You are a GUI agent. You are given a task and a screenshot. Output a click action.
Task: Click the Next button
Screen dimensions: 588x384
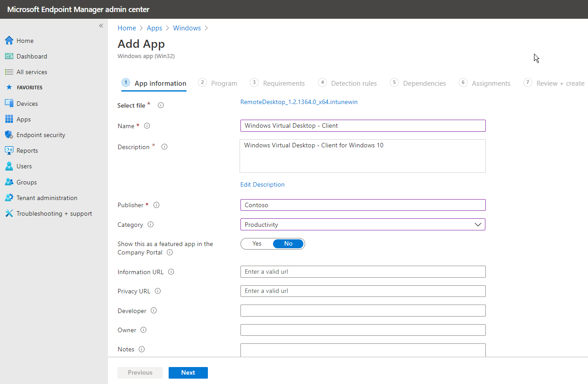coord(188,372)
